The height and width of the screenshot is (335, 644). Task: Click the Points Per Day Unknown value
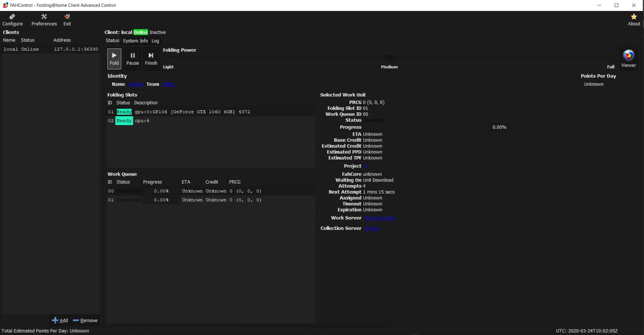click(x=594, y=84)
